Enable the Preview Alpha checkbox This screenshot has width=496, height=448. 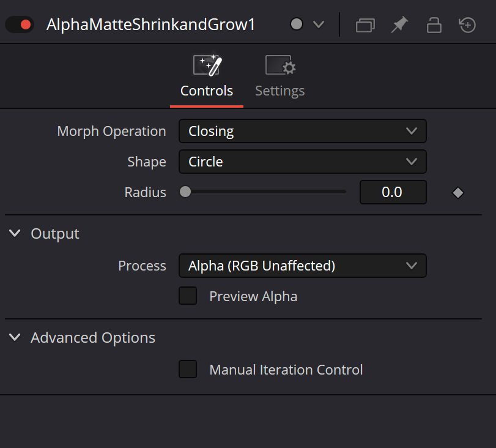click(x=188, y=296)
